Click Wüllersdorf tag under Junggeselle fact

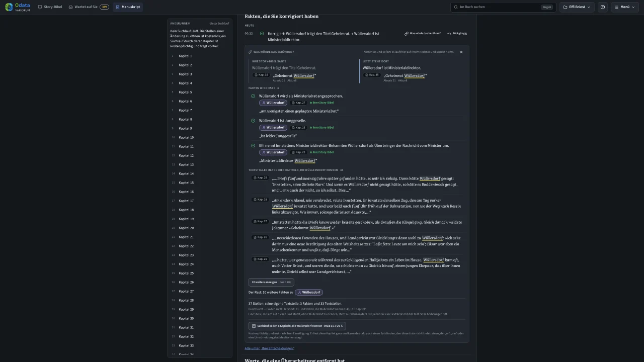pos(273,127)
